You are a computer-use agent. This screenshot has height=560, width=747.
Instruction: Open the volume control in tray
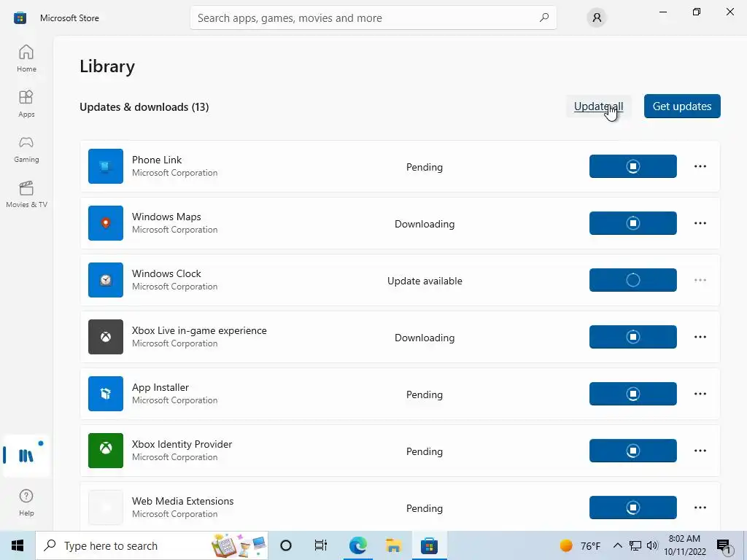pyautogui.click(x=652, y=545)
